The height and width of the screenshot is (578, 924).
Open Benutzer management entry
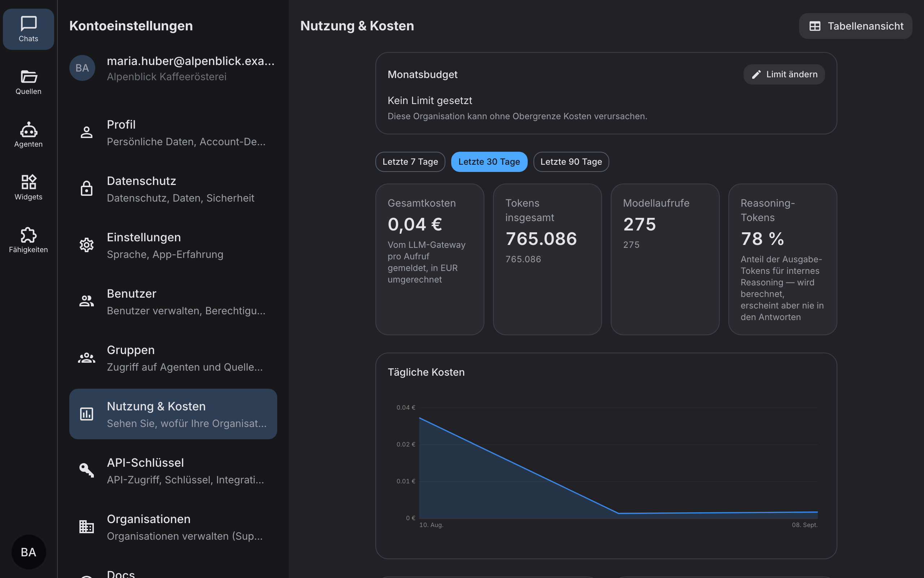click(173, 302)
